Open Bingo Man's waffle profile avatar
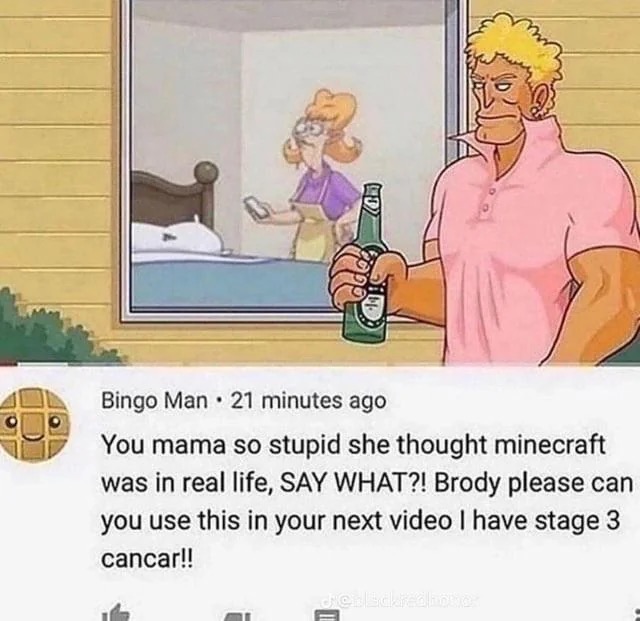 [x=35, y=425]
